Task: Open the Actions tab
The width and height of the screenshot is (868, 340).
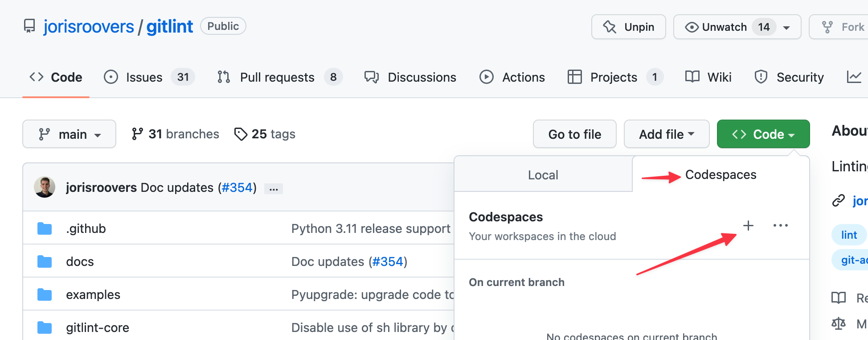Action: click(x=512, y=77)
